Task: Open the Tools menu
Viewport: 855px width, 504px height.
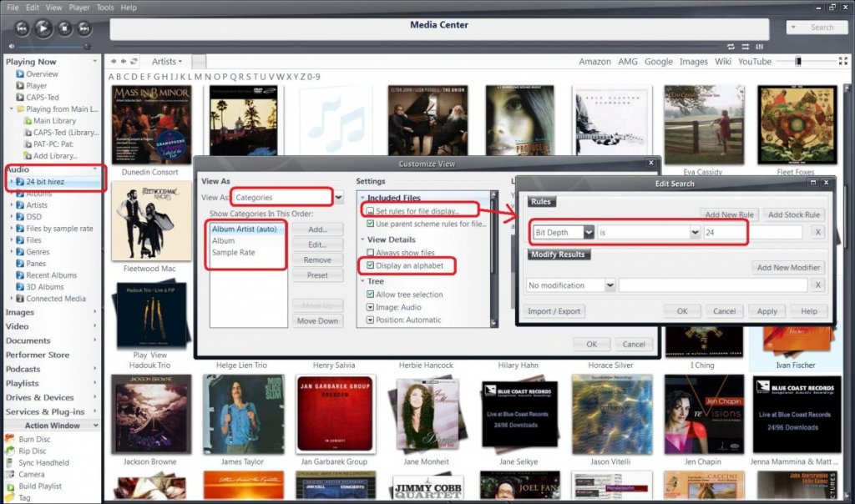Action: [104, 7]
